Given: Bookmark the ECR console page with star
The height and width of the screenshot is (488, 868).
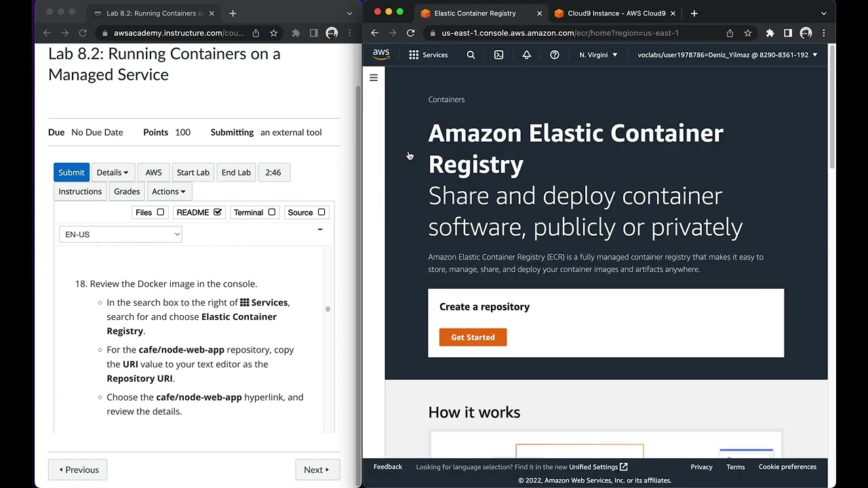Looking at the screenshot, I should (747, 33).
